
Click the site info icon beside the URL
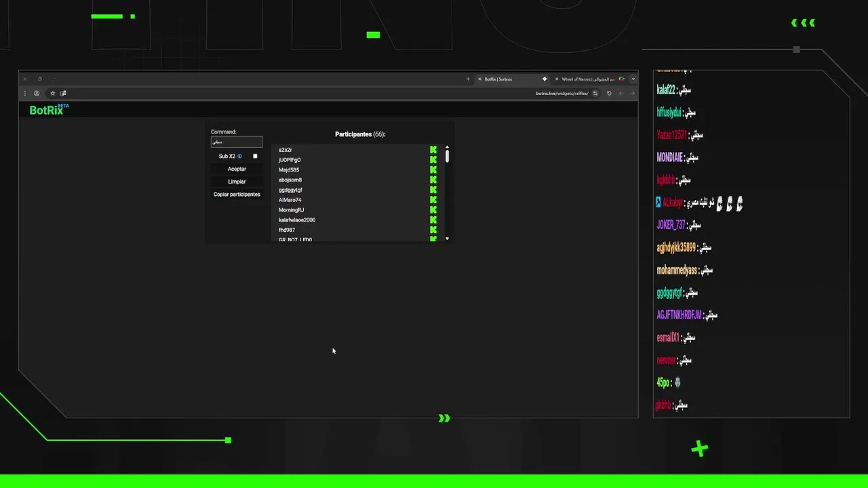(x=595, y=94)
